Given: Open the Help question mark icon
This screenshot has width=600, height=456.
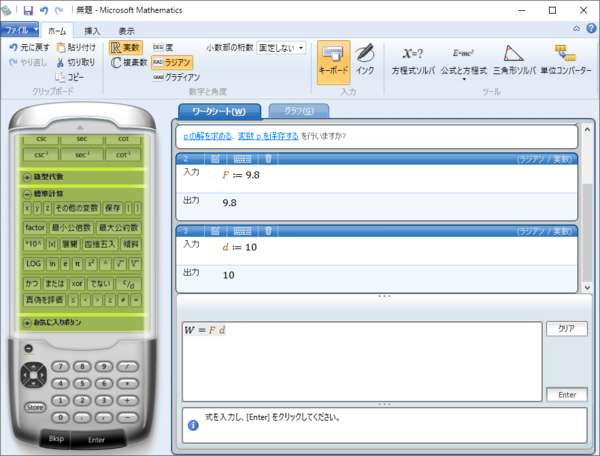Looking at the screenshot, I should point(591,28).
